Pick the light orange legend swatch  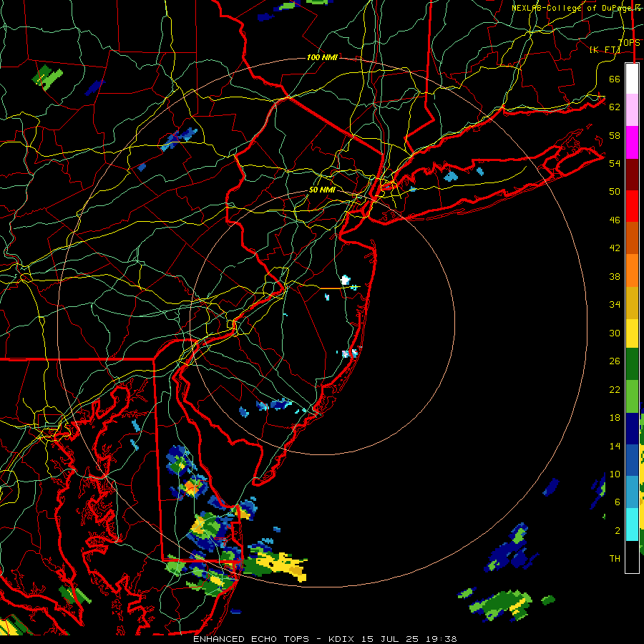coord(632,270)
